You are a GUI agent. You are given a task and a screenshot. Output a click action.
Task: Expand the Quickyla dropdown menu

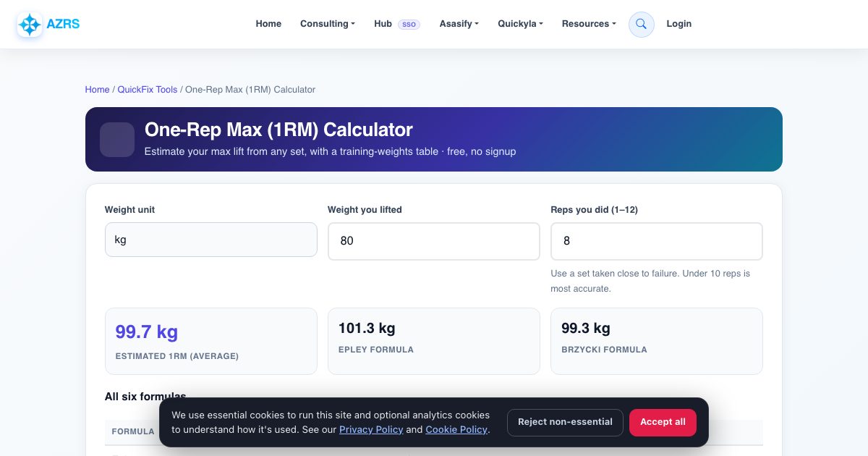coord(520,24)
